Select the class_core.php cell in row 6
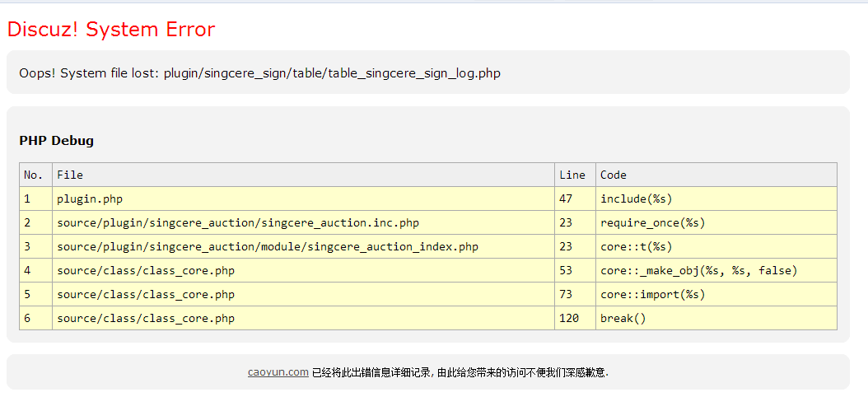Image resolution: width=868 pixels, height=411 pixels. pyautogui.click(x=303, y=318)
